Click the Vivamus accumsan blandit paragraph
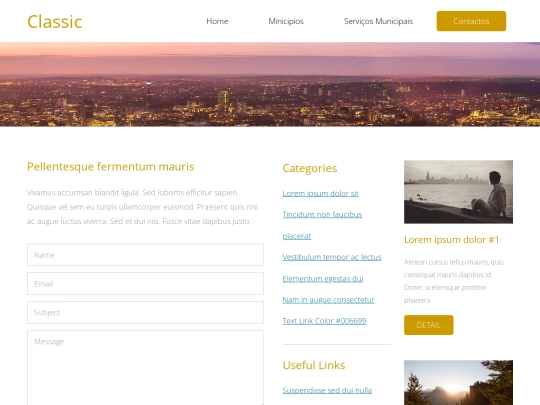This screenshot has height=405, width=540. pyautogui.click(x=142, y=207)
